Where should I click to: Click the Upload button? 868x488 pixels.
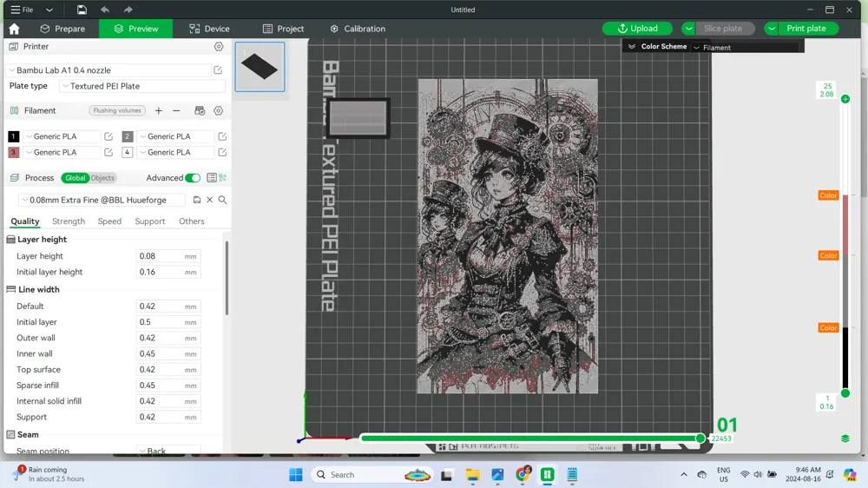(x=637, y=29)
